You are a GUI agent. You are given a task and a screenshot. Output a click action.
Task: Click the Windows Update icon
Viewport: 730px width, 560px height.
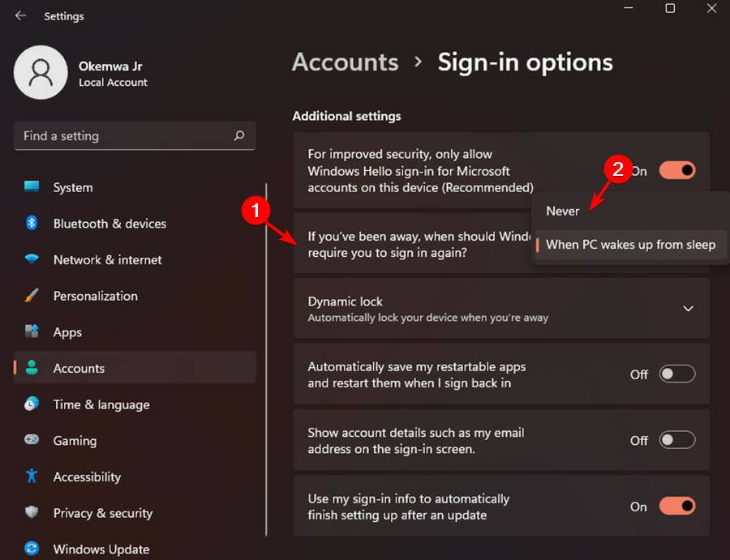click(x=32, y=549)
